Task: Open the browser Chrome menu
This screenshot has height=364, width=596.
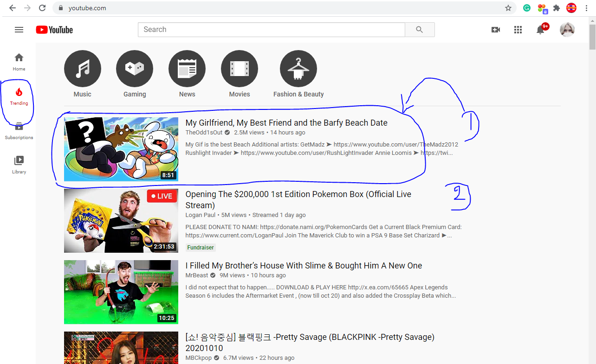Action: [586, 8]
